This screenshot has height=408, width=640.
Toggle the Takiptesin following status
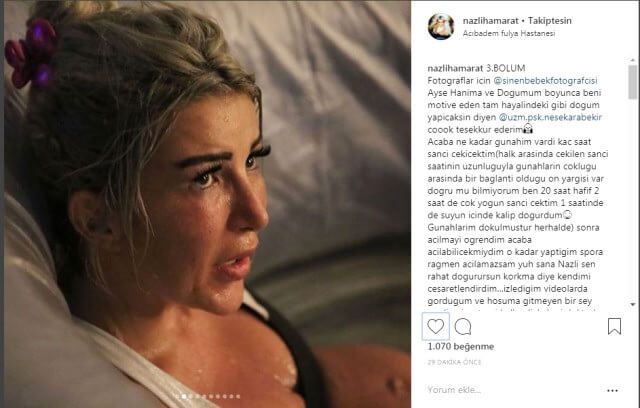549,20
